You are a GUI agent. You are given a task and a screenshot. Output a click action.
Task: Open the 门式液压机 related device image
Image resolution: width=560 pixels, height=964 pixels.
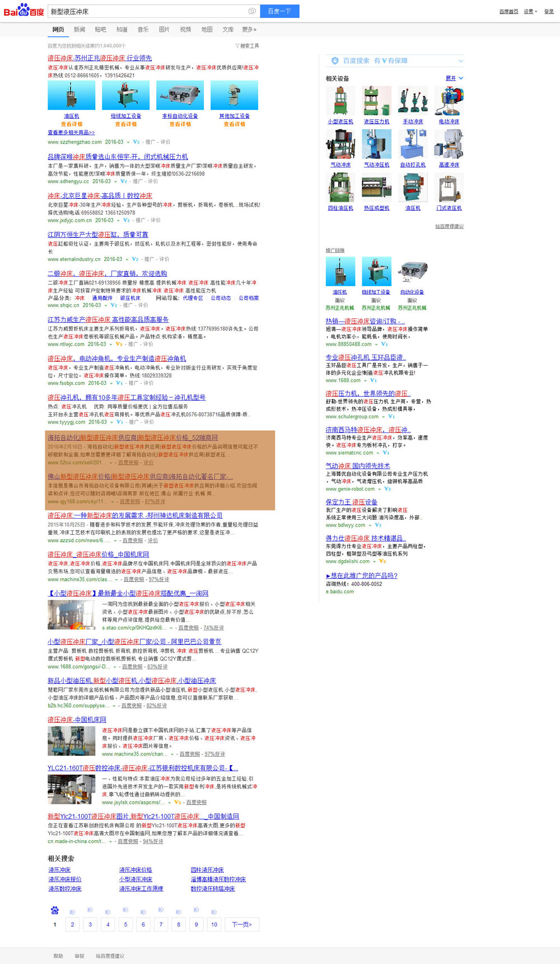click(449, 187)
